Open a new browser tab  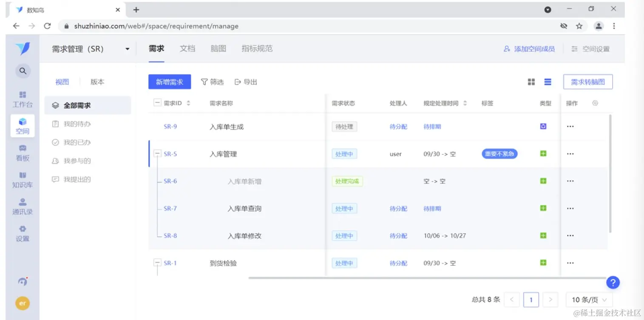tap(136, 9)
